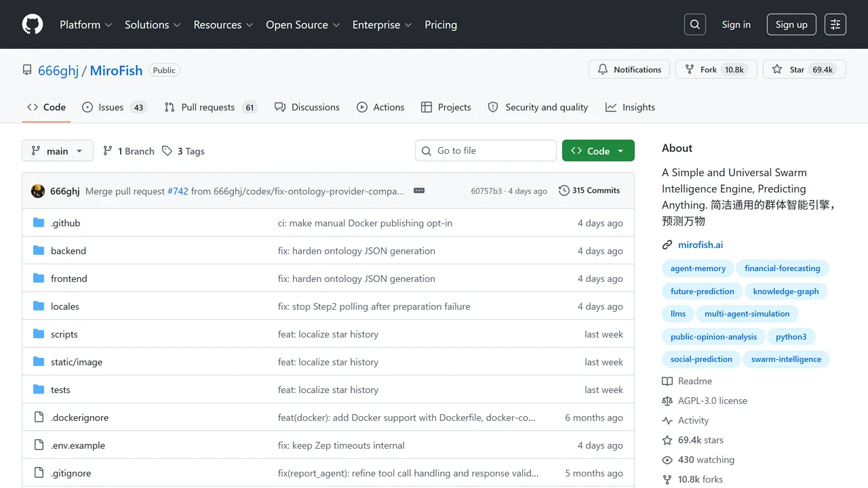View the 430 watching link
The height and width of the screenshot is (488, 868).
pyautogui.click(x=698, y=460)
